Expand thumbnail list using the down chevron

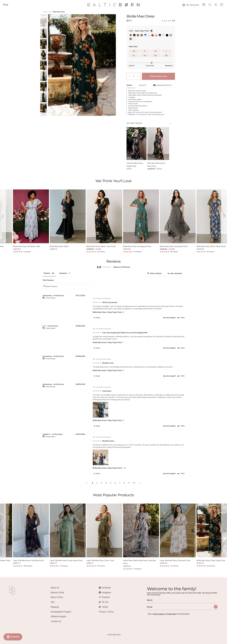click(44, 114)
